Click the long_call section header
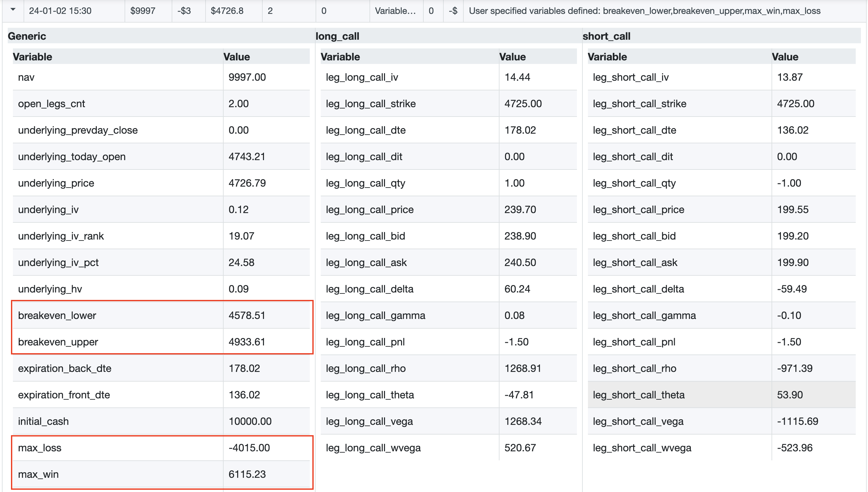The width and height of the screenshot is (868, 492). (337, 36)
